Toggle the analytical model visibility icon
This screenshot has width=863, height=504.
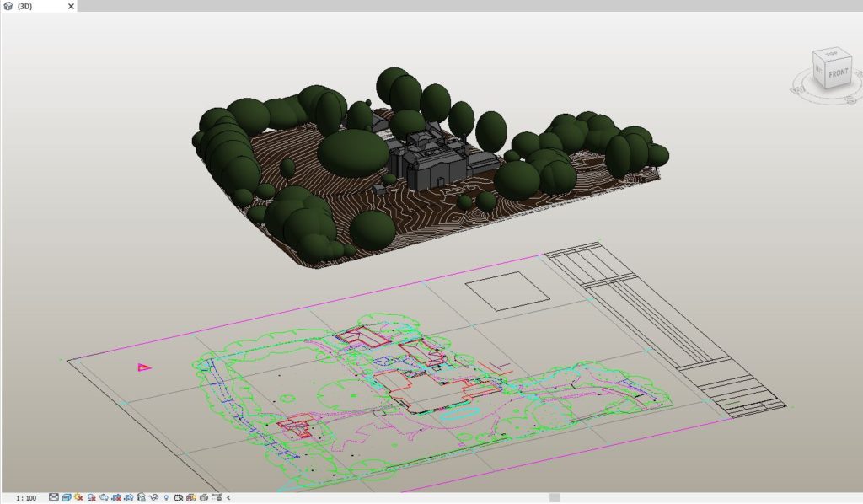pos(191,497)
